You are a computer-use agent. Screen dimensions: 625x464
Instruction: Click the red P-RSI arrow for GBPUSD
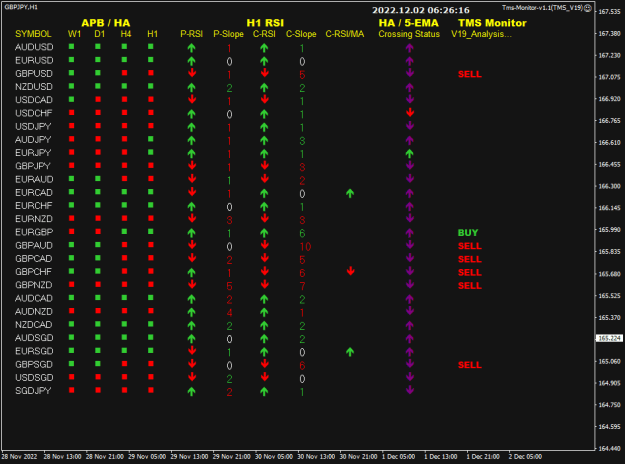[x=192, y=73]
